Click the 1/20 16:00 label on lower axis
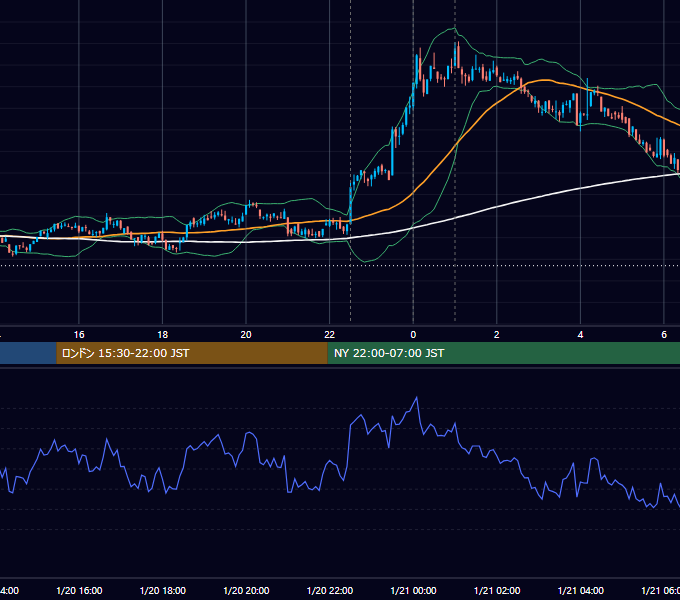 click(79, 590)
